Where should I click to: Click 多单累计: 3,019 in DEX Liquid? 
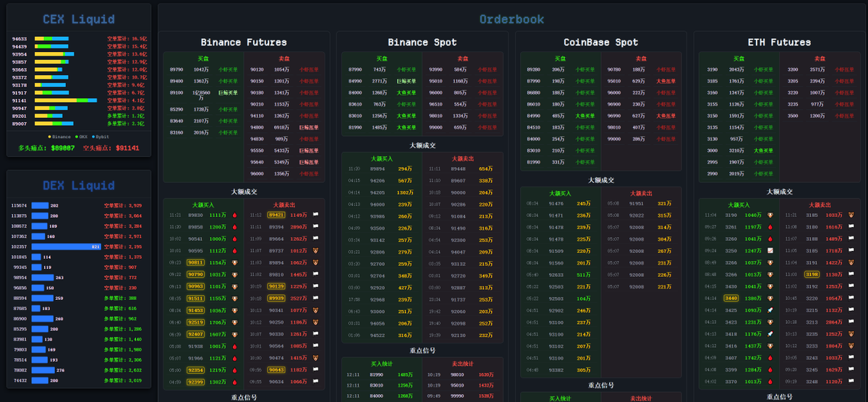tap(123, 380)
